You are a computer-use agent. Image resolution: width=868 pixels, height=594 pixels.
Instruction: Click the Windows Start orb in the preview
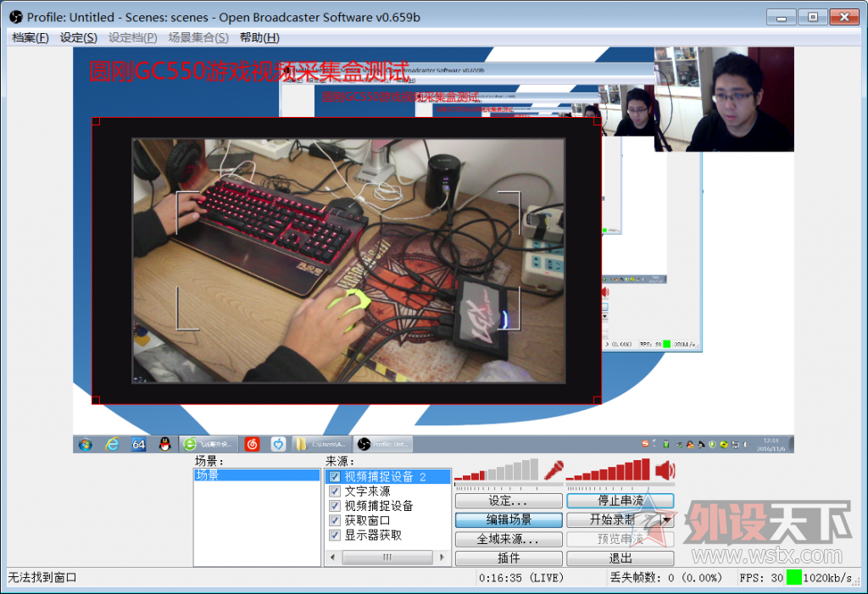pyautogui.click(x=86, y=444)
